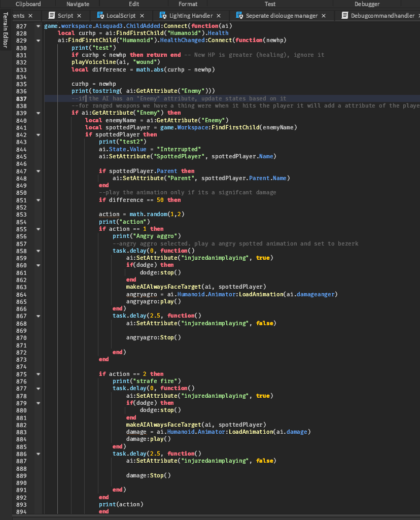This screenshot has width=420, height=520.
Task: Select the Seperate diolouge manager tab
Action: coord(282,16)
